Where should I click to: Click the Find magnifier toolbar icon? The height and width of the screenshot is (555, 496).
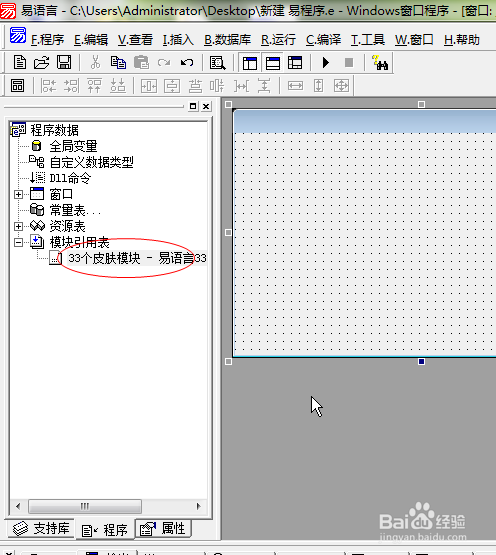pos(217,63)
